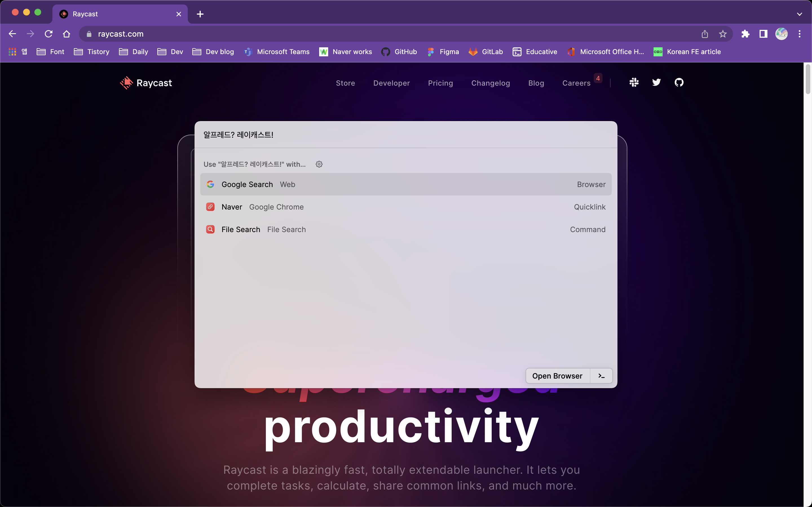Click the share page icon in address bar

click(x=705, y=34)
